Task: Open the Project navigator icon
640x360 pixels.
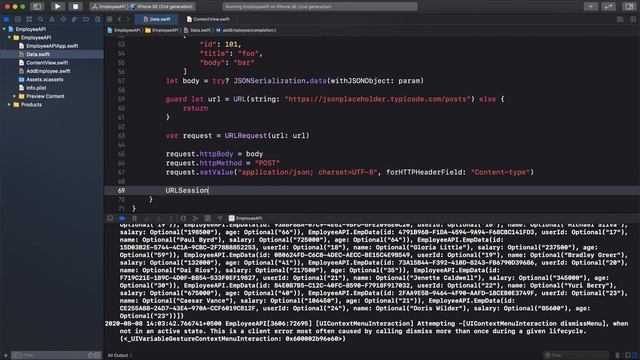Action: (x=6, y=19)
